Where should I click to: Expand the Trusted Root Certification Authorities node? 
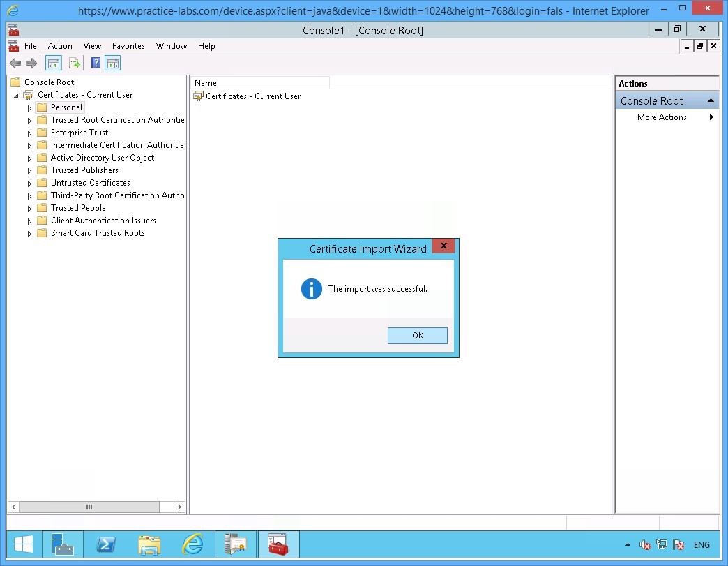[x=29, y=119]
